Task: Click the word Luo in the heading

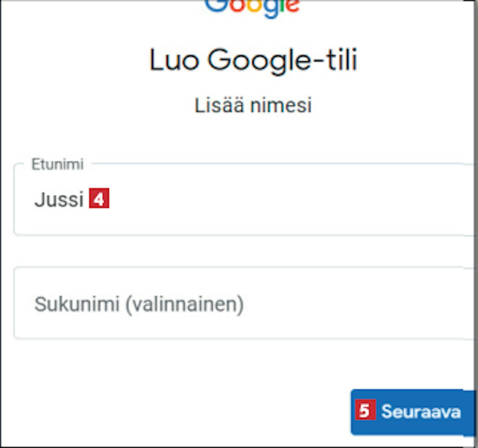Action: point(174,60)
